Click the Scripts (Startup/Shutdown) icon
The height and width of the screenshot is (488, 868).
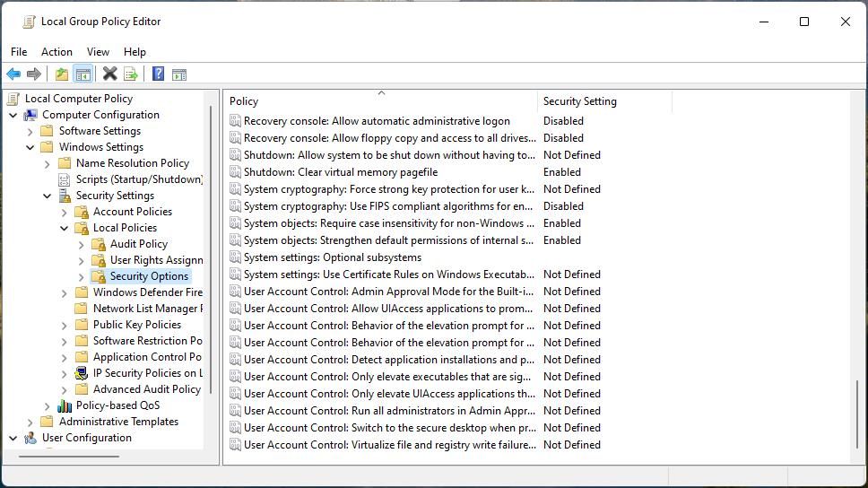pyautogui.click(x=65, y=179)
